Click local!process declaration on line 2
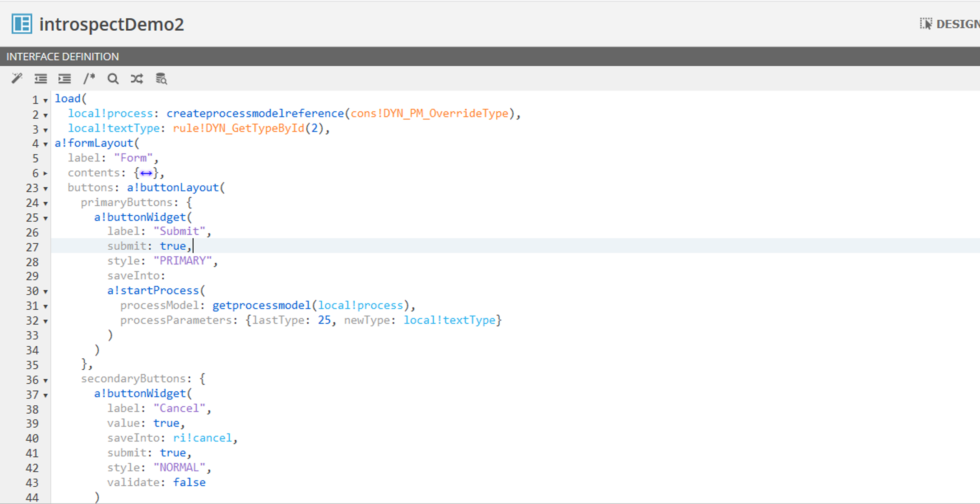 (110, 113)
